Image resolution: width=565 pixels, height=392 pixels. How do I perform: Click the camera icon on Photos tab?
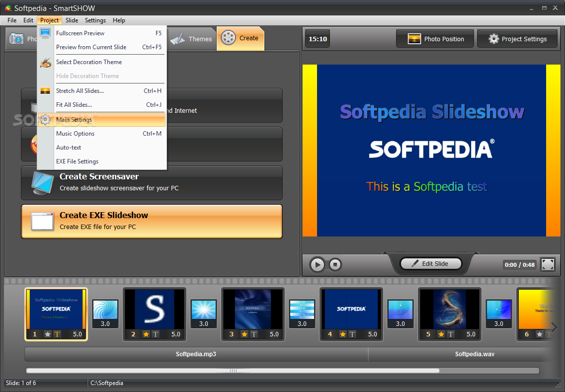[x=16, y=39]
